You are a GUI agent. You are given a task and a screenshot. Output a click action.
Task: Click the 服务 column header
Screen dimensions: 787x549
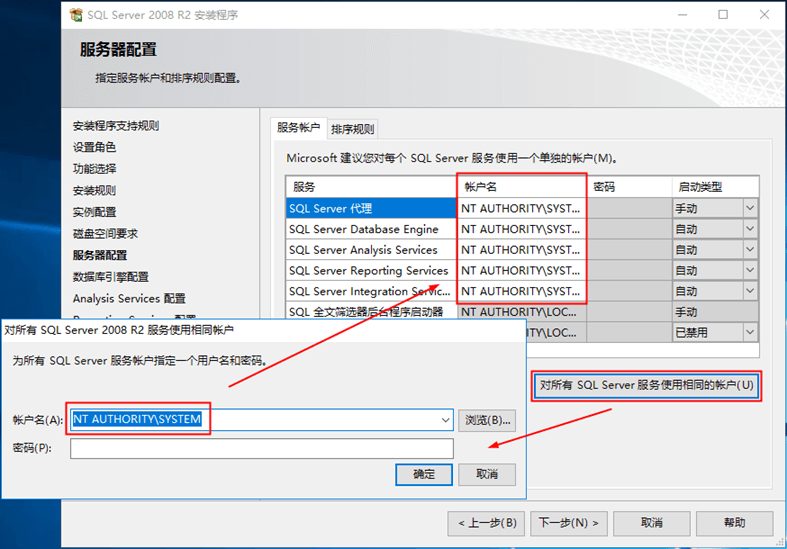pyautogui.click(x=371, y=187)
